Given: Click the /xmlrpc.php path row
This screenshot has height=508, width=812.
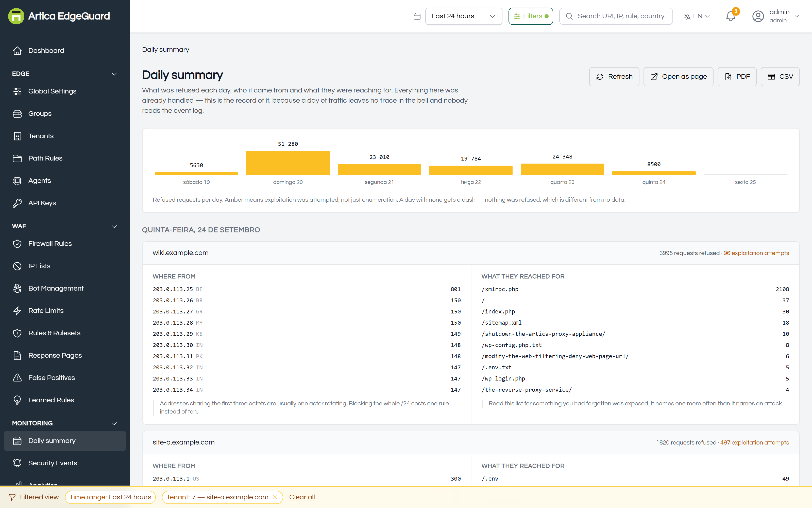Looking at the screenshot, I should (635, 289).
